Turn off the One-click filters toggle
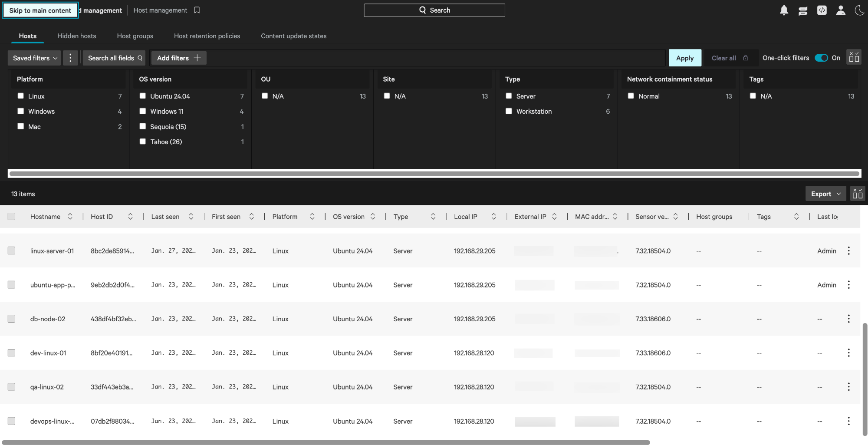The height and width of the screenshot is (445, 868). pos(822,57)
